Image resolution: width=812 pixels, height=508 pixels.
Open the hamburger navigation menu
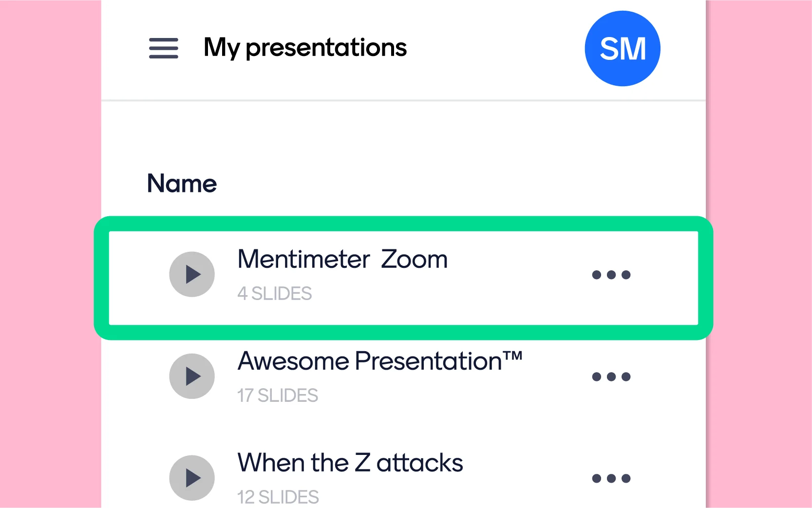tap(163, 49)
